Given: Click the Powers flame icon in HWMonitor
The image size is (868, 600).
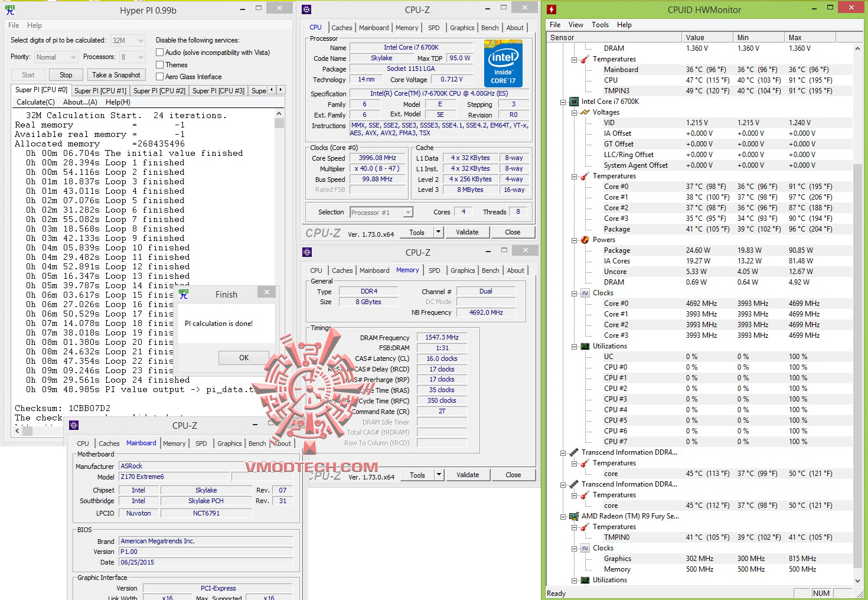Looking at the screenshot, I should [585, 240].
